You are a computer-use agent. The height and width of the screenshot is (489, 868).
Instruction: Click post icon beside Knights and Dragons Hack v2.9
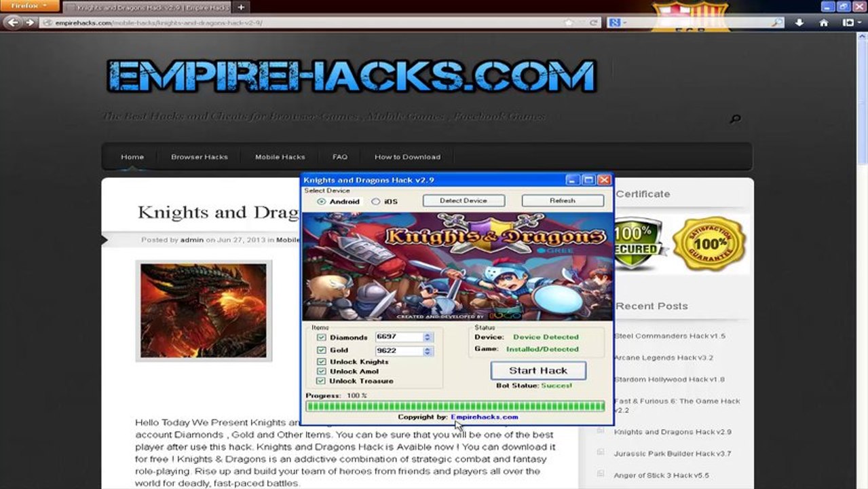[600, 431]
